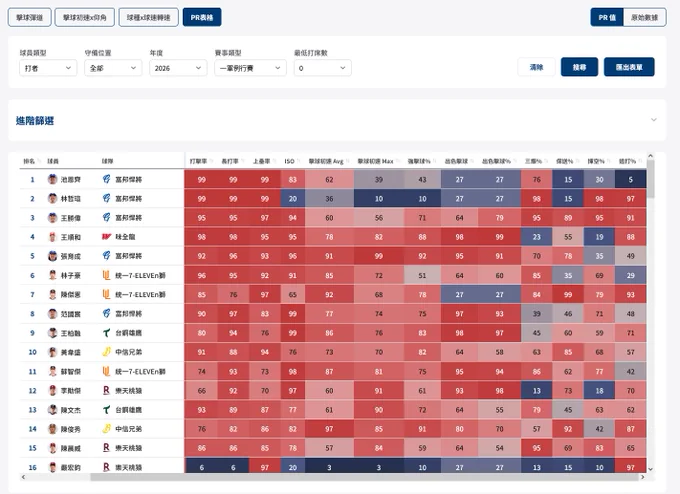
Task: Open the 守備位置 dropdown showing 全部
Action: pos(113,68)
